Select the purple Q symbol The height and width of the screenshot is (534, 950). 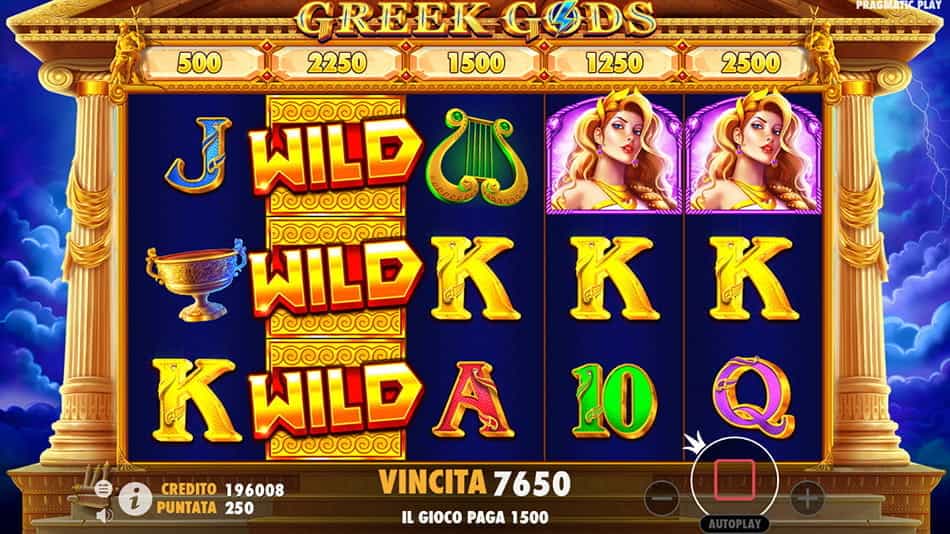coord(752,398)
